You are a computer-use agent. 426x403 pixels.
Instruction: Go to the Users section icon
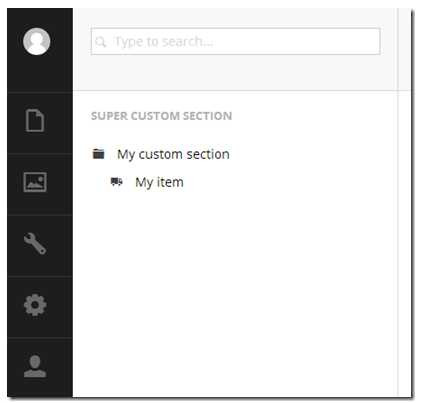(35, 366)
